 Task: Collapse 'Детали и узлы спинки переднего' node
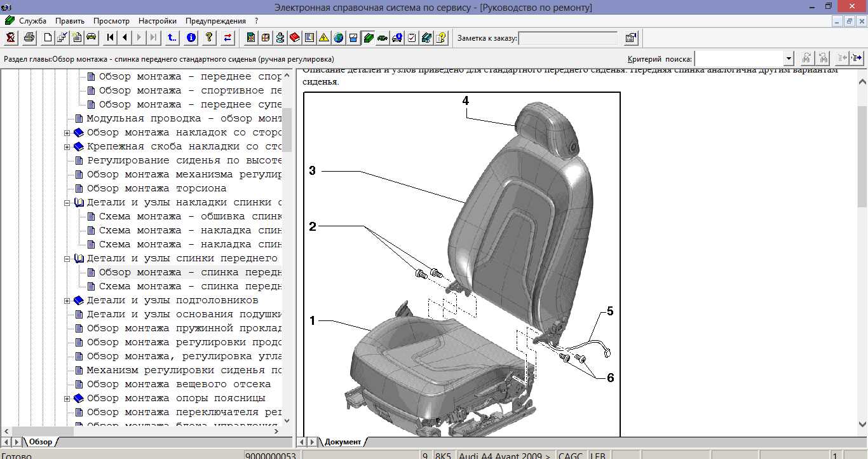[x=67, y=259]
